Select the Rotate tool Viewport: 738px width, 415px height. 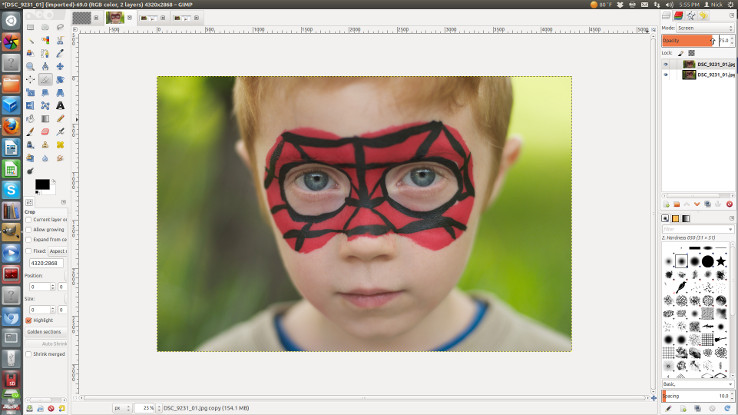click(60, 80)
